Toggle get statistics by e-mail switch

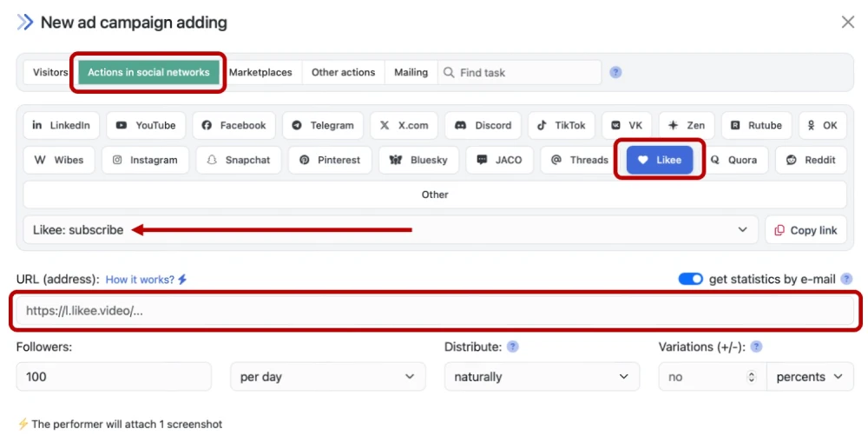691,279
